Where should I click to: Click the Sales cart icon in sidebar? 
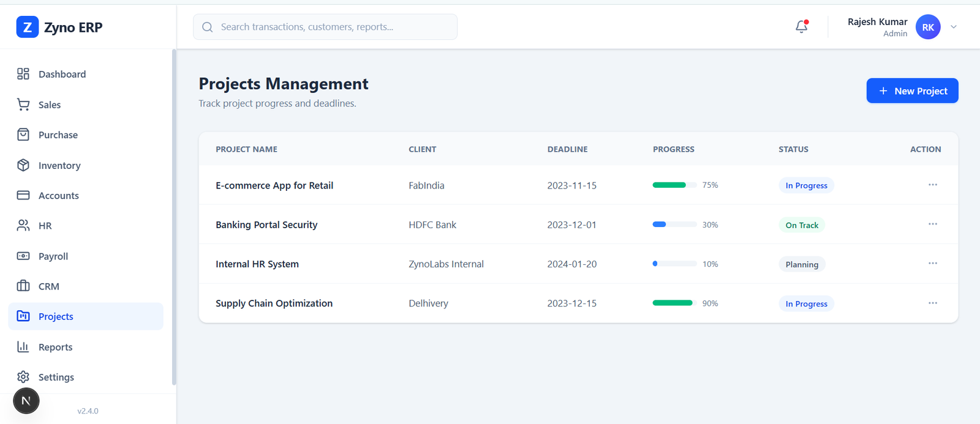23,105
